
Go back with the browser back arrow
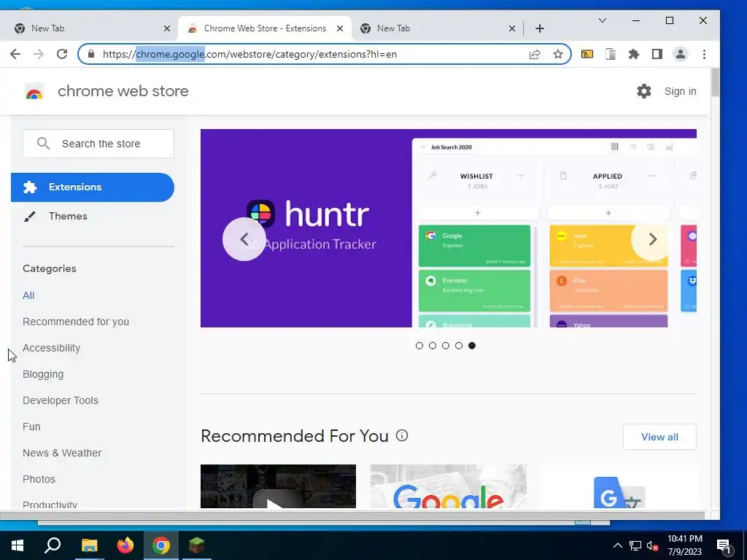[x=15, y=54]
